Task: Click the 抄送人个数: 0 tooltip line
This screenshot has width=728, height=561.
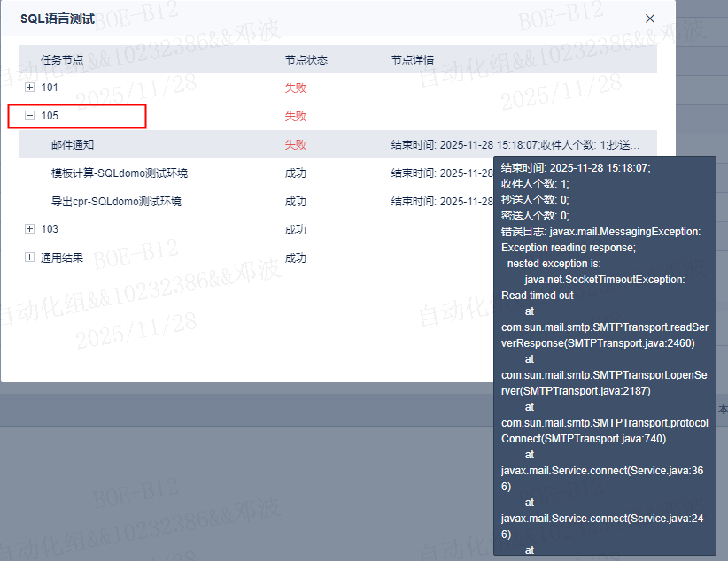Action: tap(535, 199)
